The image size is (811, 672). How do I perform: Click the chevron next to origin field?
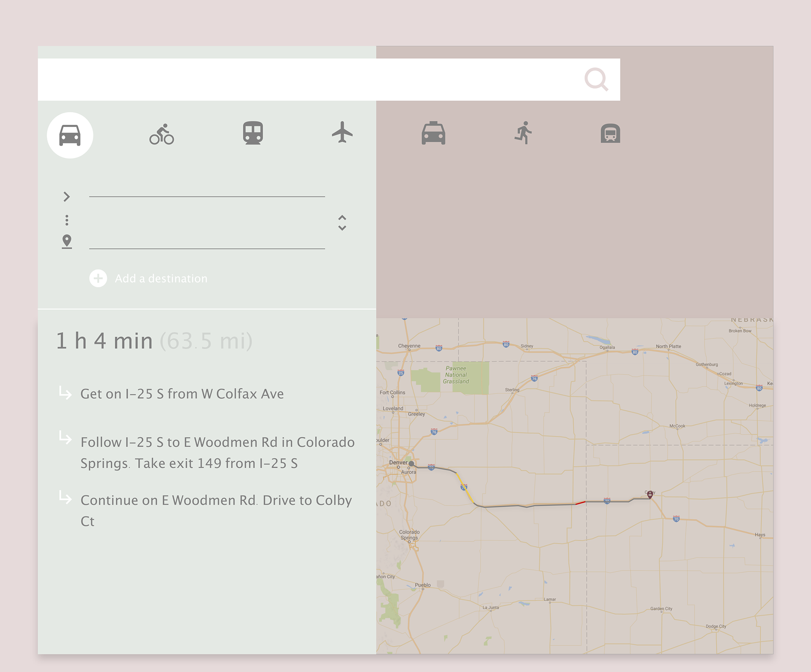point(66,196)
